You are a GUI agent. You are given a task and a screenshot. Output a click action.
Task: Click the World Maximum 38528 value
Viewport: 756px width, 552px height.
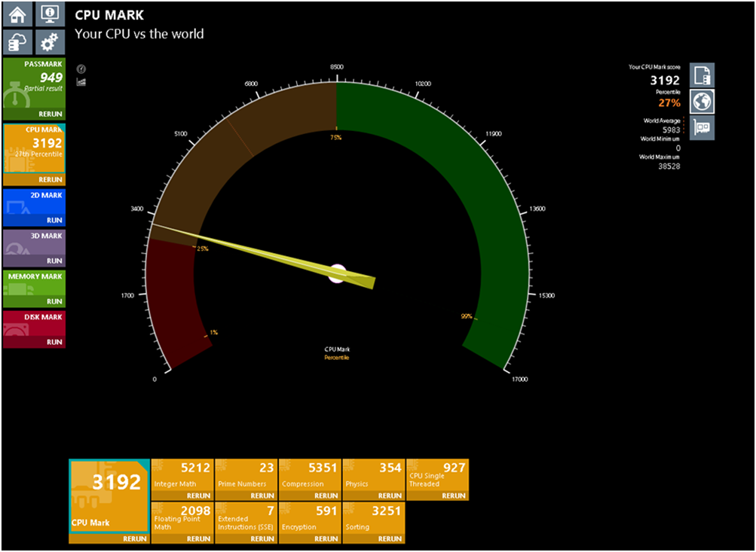click(669, 166)
